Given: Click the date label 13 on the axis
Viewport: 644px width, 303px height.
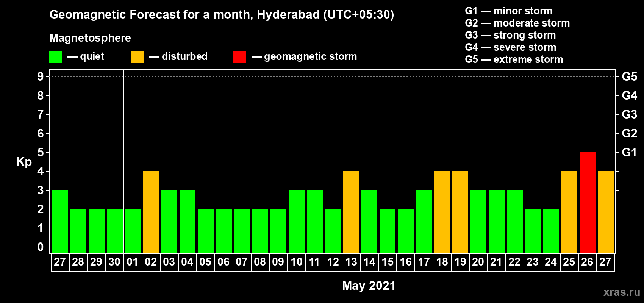Looking at the screenshot, I should click(x=351, y=262).
